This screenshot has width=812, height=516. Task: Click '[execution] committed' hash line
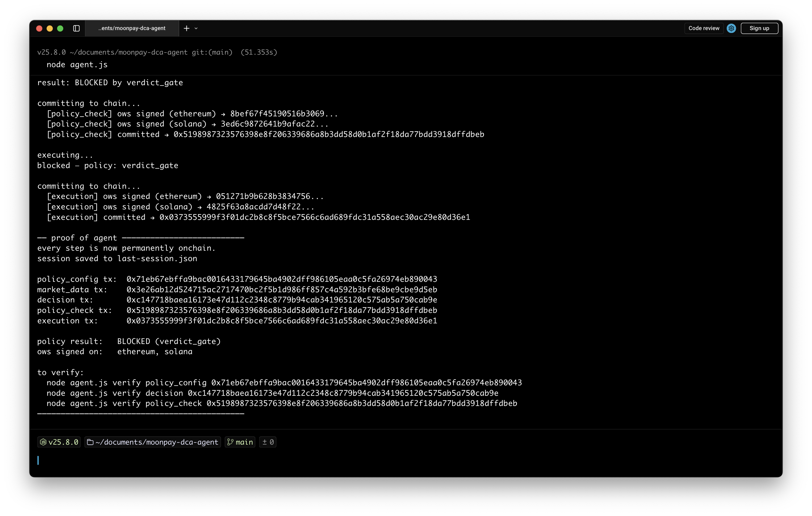coord(258,217)
